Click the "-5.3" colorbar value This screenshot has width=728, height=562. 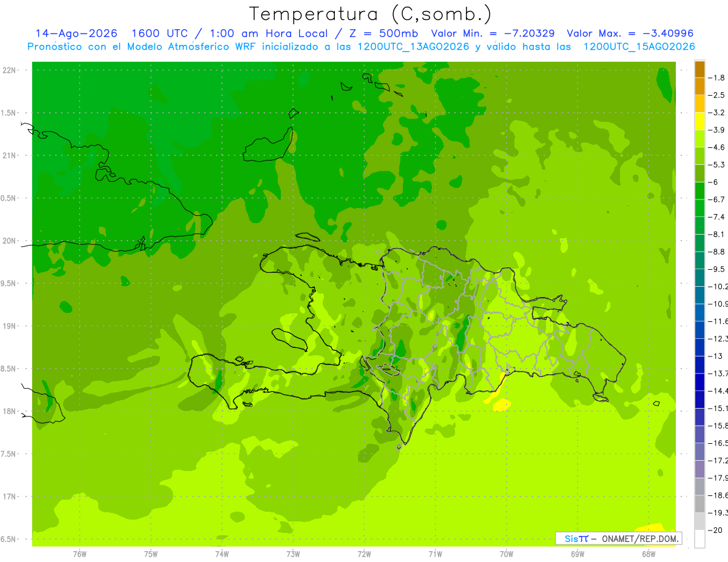pyautogui.click(x=717, y=164)
